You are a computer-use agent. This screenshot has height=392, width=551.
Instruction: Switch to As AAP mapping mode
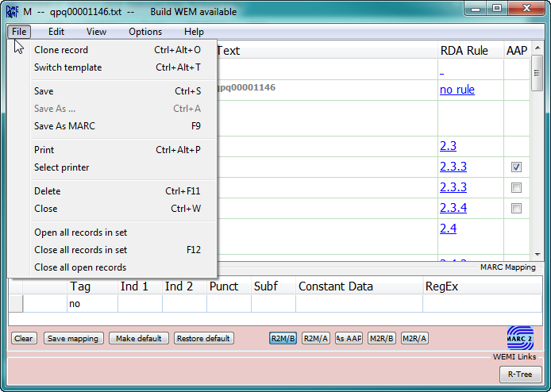349,338
